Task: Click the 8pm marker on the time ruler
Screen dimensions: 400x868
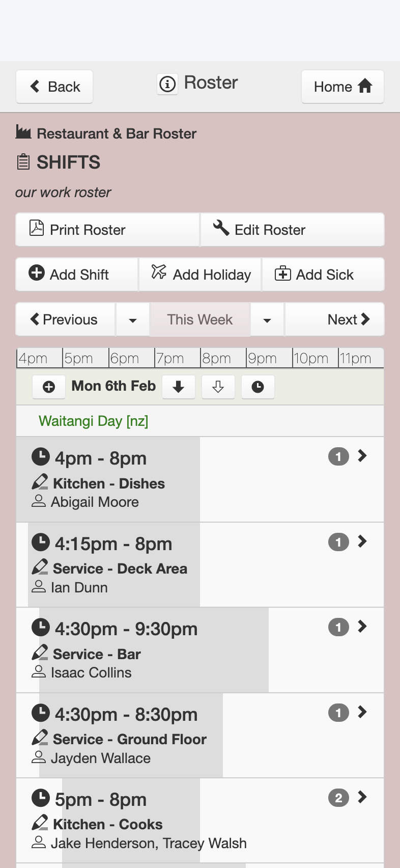Action: (216, 358)
